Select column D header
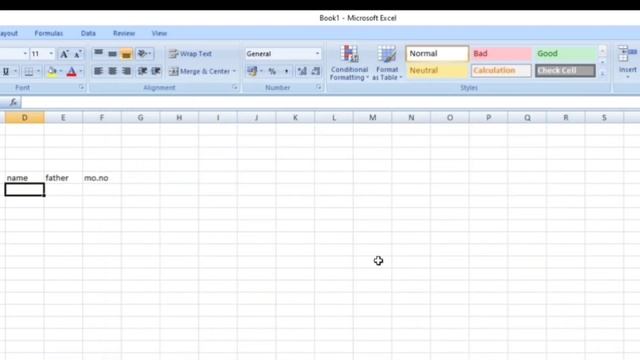Viewport: 640px width, 360px height. pyautogui.click(x=24, y=118)
